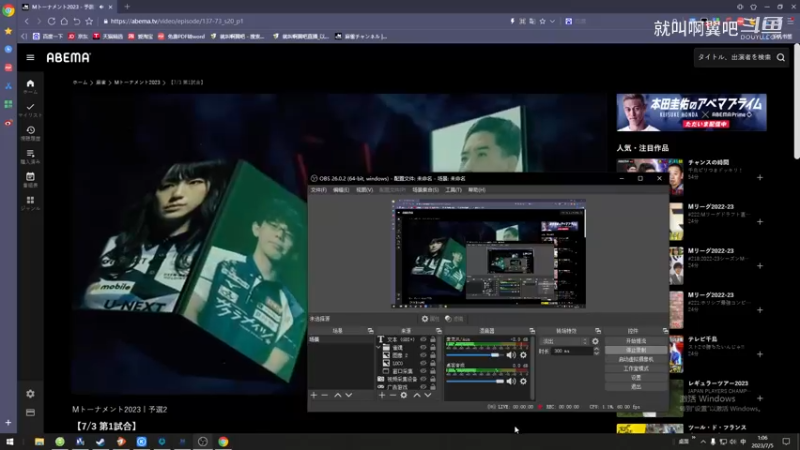The height and width of the screenshot is (450, 800).
Task: Pop out the OBS Audio Mixer dock
Action: [532, 331]
